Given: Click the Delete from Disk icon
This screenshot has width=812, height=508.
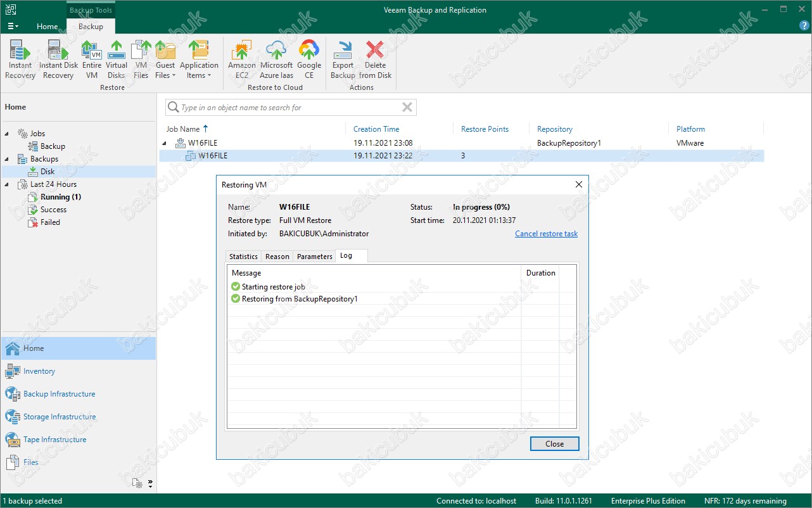Looking at the screenshot, I should pos(375,60).
